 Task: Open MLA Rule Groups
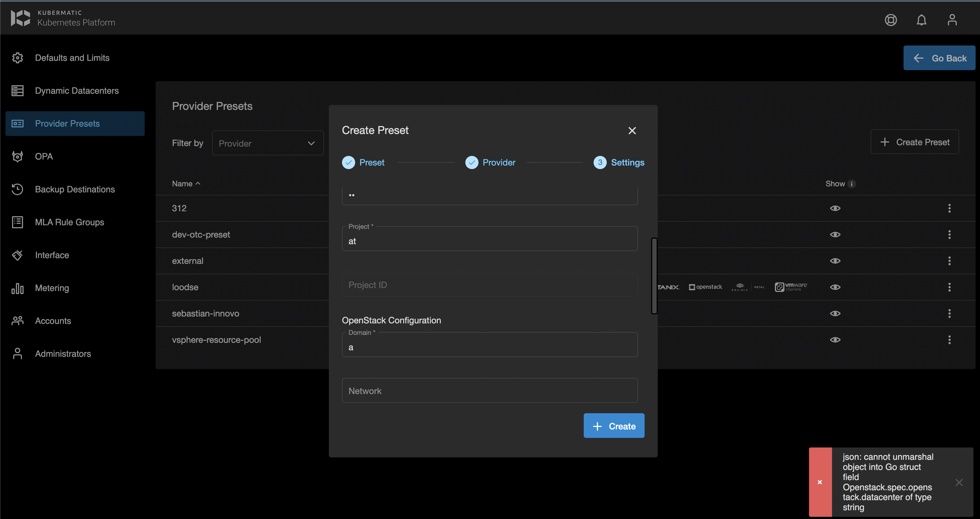pyautogui.click(x=69, y=222)
